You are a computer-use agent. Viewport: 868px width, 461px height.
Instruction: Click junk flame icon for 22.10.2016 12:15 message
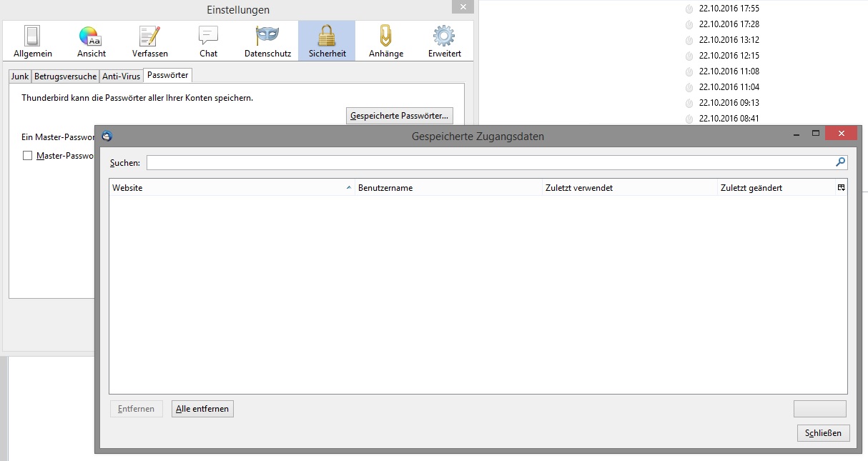pyautogui.click(x=689, y=56)
